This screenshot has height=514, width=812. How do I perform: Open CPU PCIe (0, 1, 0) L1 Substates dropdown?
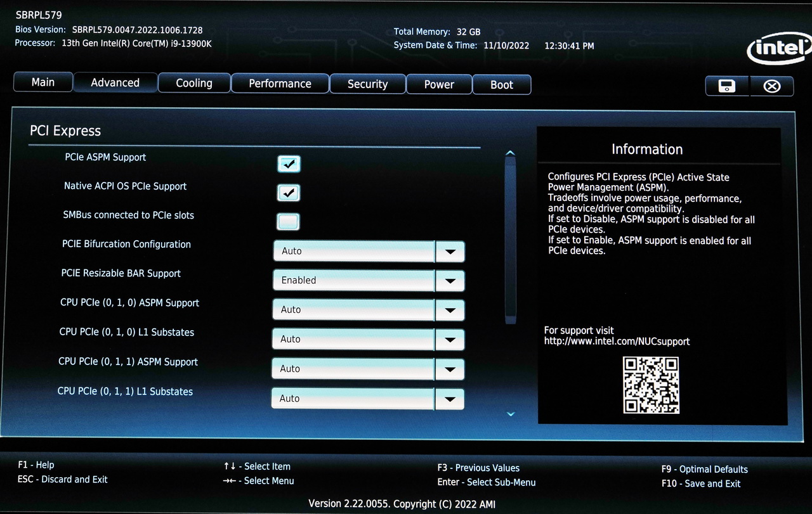pyautogui.click(x=368, y=339)
